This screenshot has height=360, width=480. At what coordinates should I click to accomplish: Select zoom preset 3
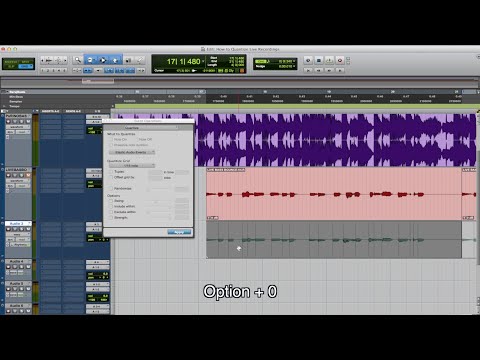(x=53, y=70)
